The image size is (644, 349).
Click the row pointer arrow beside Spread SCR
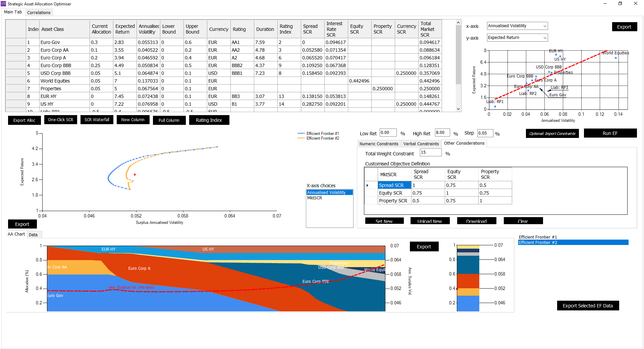pos(368,185)
